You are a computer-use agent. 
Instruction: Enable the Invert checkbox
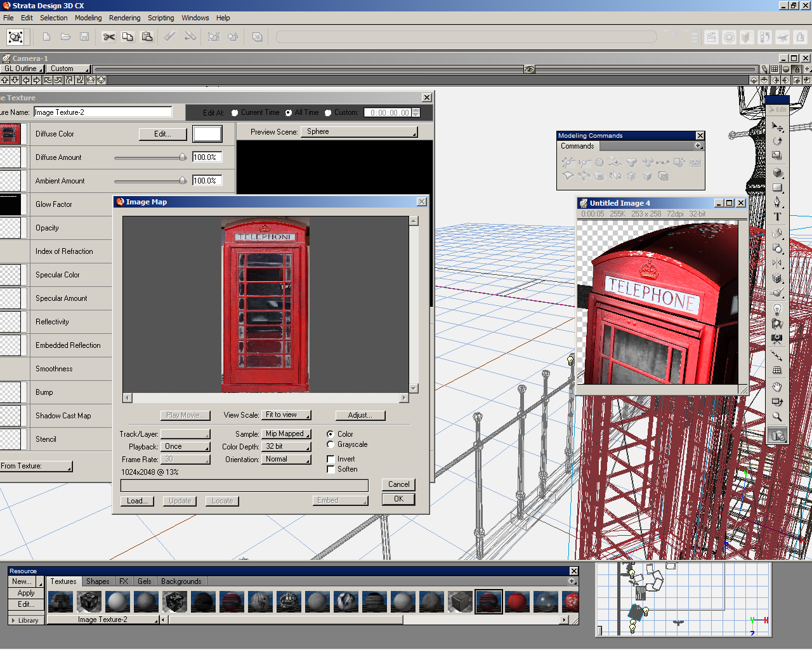(331, 459)
